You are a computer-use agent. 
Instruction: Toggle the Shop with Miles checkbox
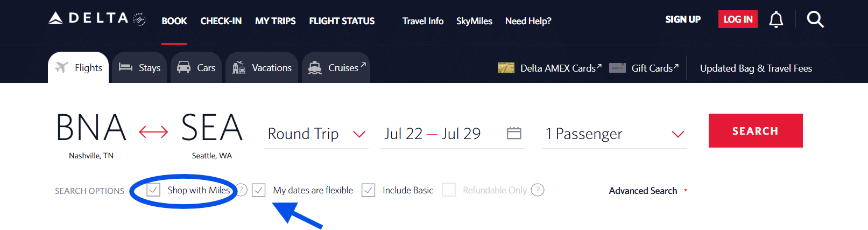tap(153, 190)
